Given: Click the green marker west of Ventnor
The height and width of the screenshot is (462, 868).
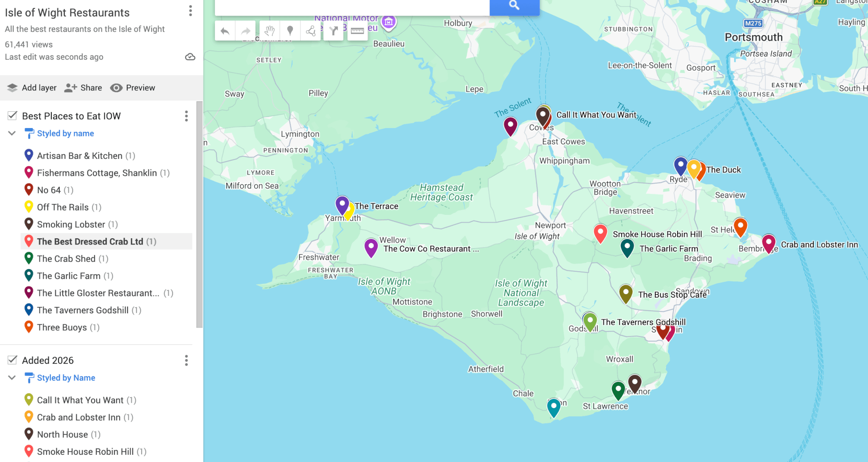Looking at the screenshot, I should (618, 390).
